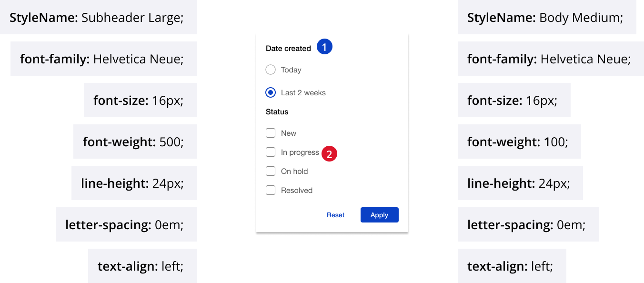Click the Date created heading
Screen dimensions: 644x283
click(288, 49)
